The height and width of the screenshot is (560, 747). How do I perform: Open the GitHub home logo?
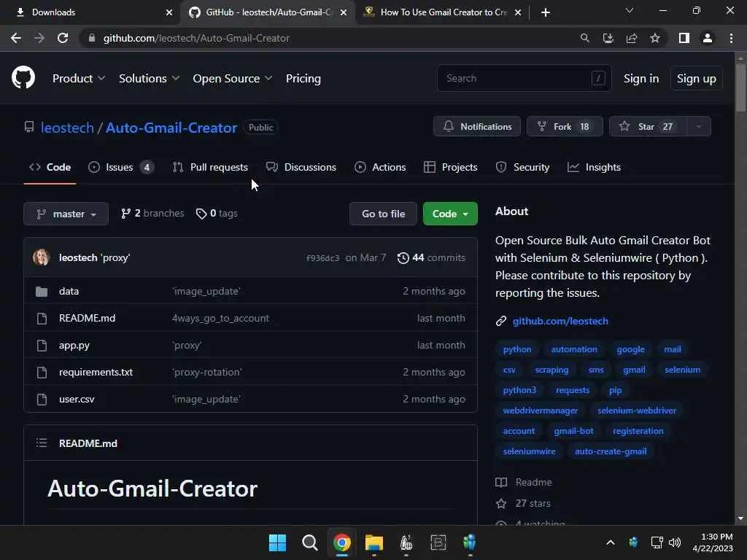tap(23, 78)
